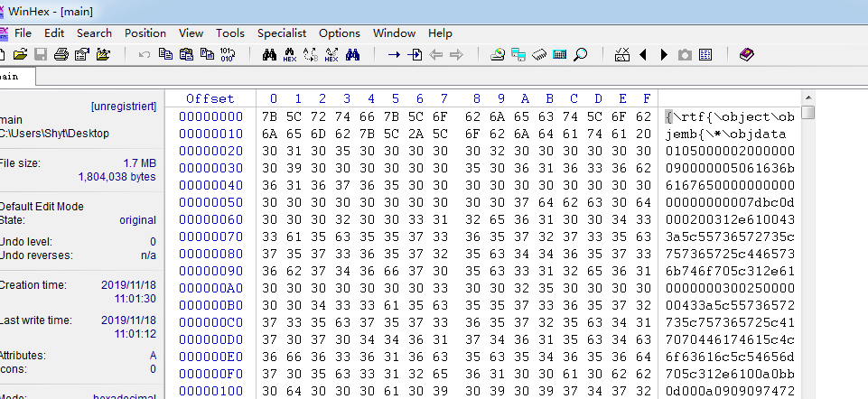Click the Copy Block icon
This screenshot has width=868, height=399.
pyautogui.click(x=165, y=54)
